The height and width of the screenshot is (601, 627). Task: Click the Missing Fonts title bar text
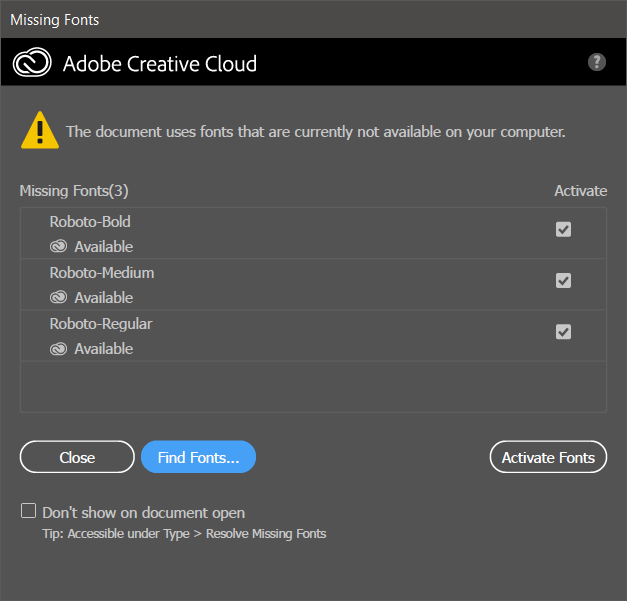[55, 20]
